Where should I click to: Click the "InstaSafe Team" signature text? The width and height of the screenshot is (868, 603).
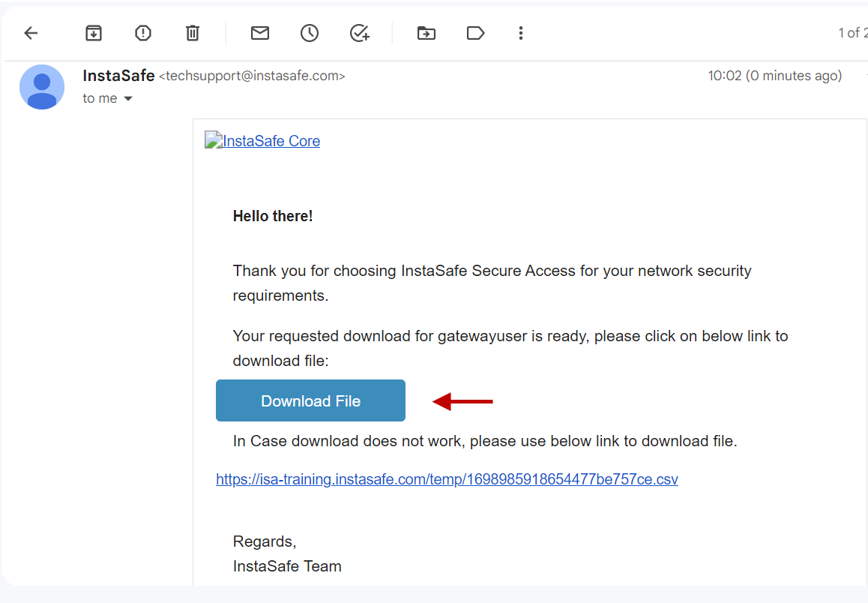click(x=287, y=566)
